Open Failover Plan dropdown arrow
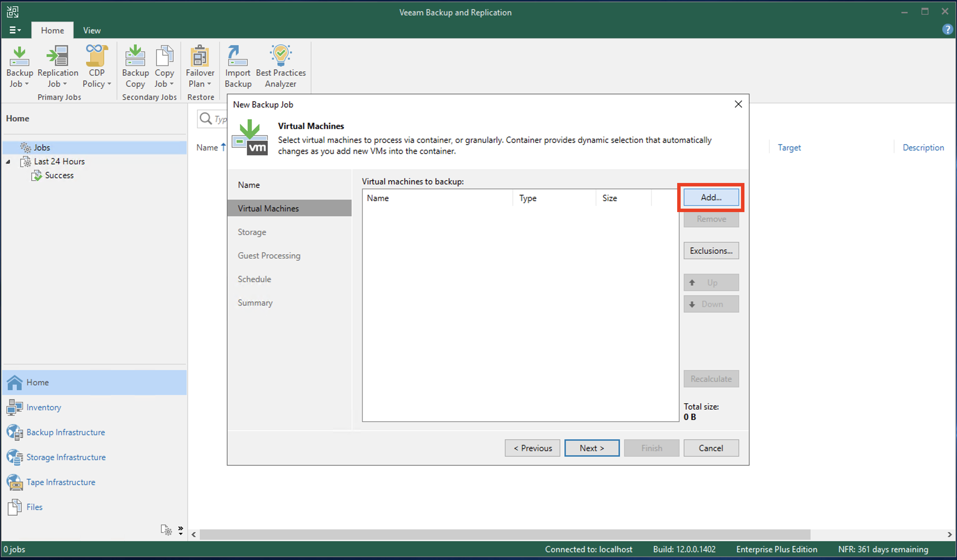This screenshot has width=957, height=560. point(209,84)
